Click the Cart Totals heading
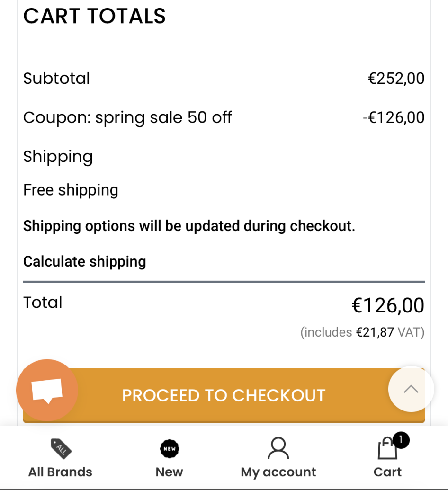The width and height of the screenshot is (448, 490). click(x=94, y=16)
